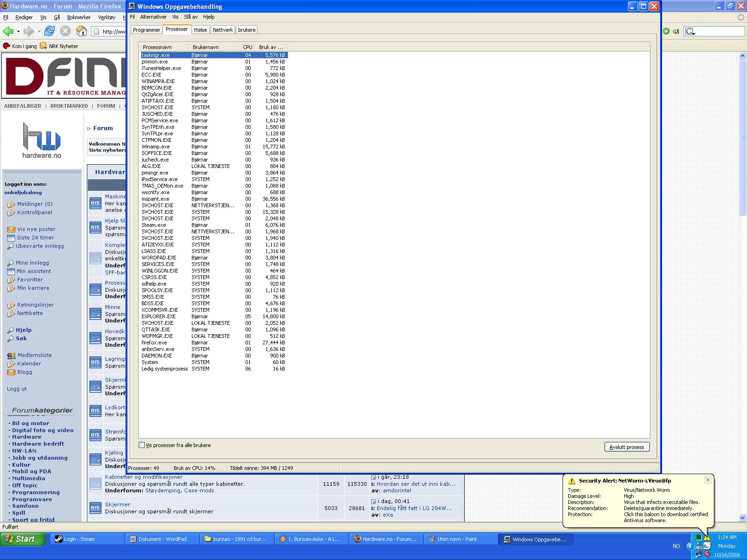Click browser page scrollbar down arrow

point(742,518)
